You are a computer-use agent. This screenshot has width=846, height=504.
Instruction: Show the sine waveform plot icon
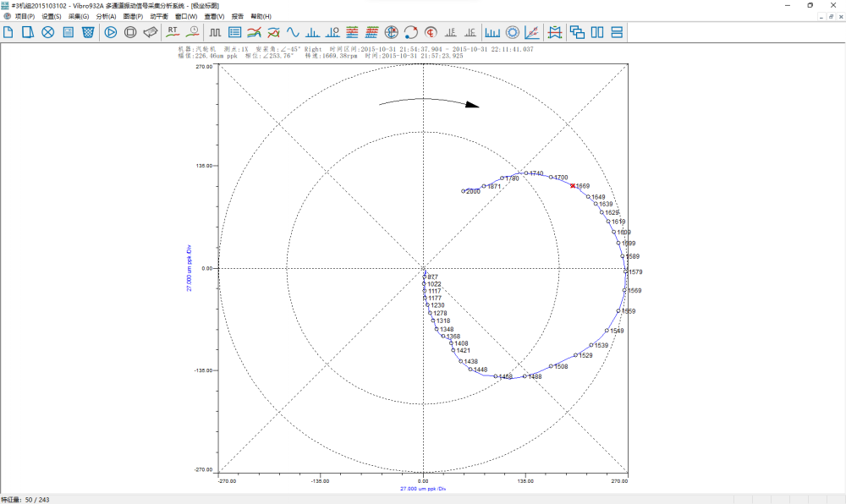293,32
